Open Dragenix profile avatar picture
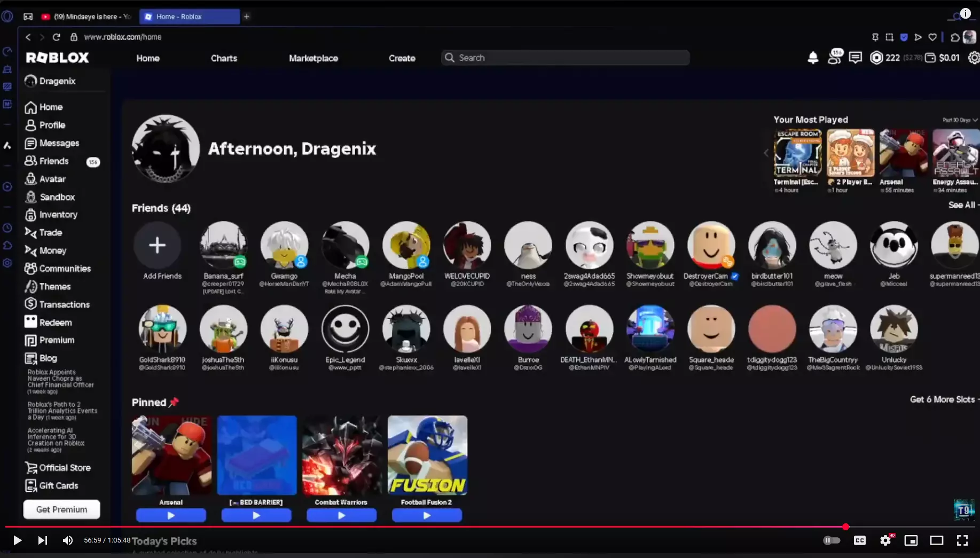The width and height of the screenshot is (980, 558). point(166,148)
